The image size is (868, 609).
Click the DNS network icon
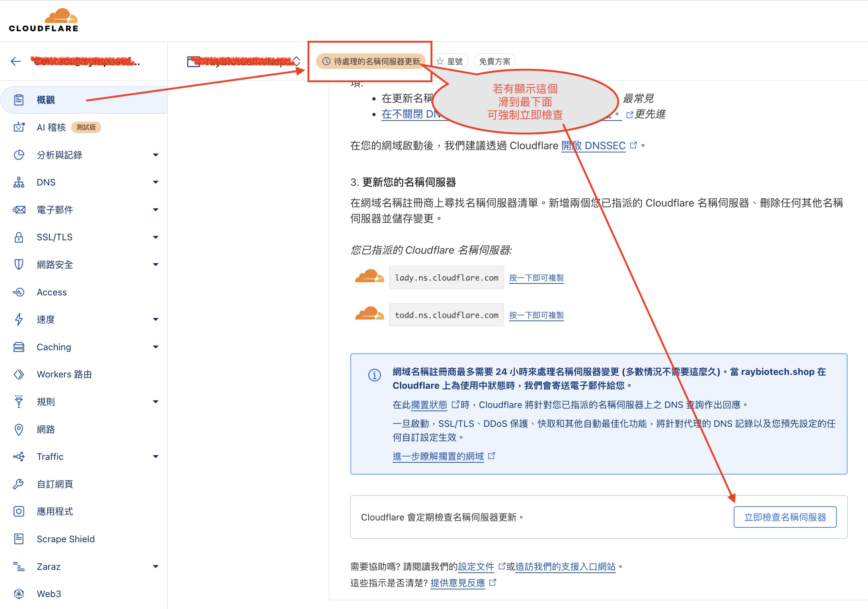19,182
